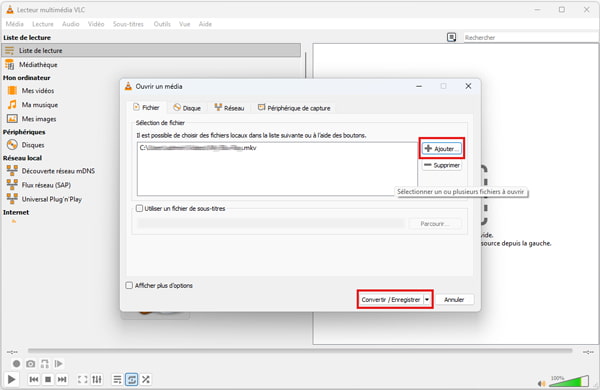This screenshot has height=390, width=600.
Task: Switch to the Disque tab
Action: click(187, 108)
